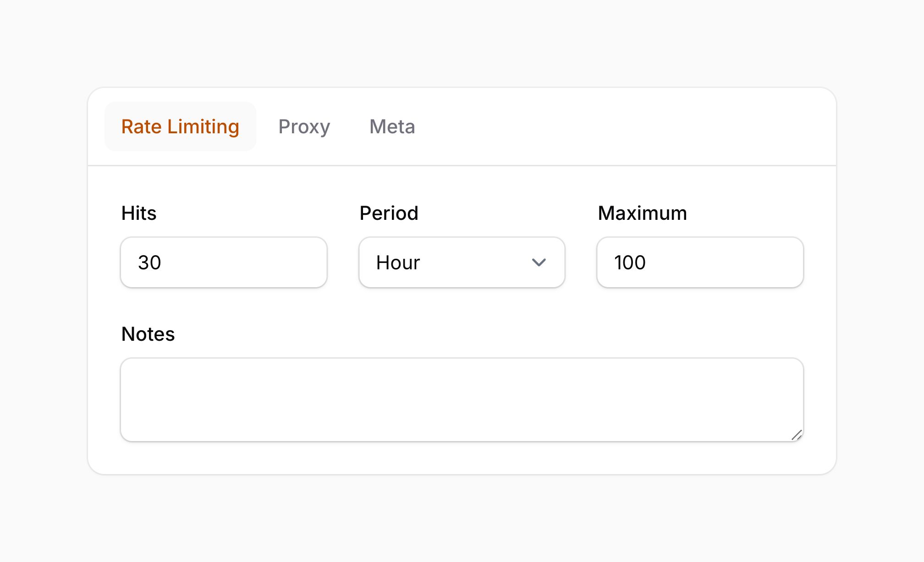Focus the Maximum input field
Viewport: 924px width, 562px height.
pyautogui.click(x=700, y=262)
